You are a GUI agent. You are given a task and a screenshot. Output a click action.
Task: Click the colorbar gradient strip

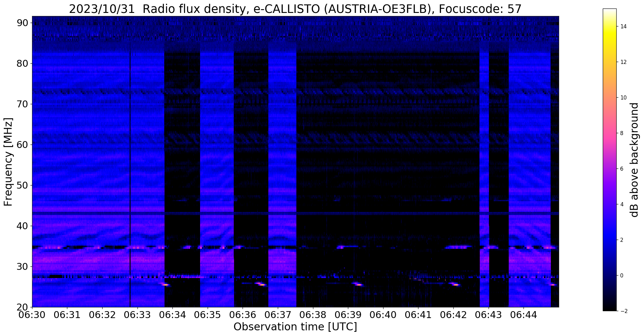click(609, 160)
